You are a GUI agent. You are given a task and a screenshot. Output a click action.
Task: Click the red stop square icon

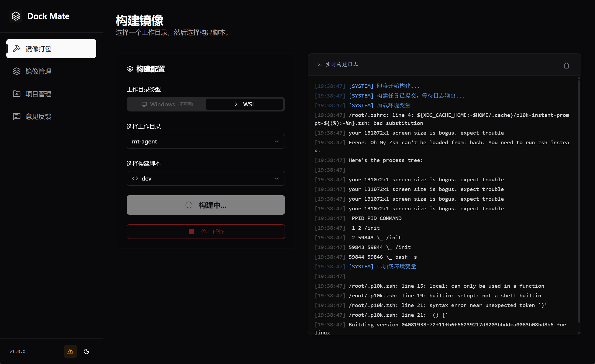tap(191, 232)
